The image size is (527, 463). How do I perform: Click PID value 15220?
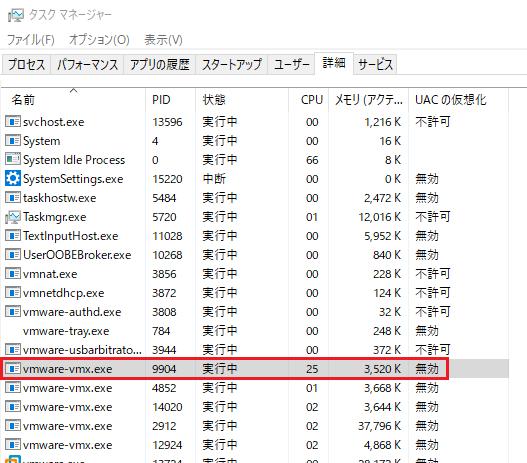coord(167,179)
